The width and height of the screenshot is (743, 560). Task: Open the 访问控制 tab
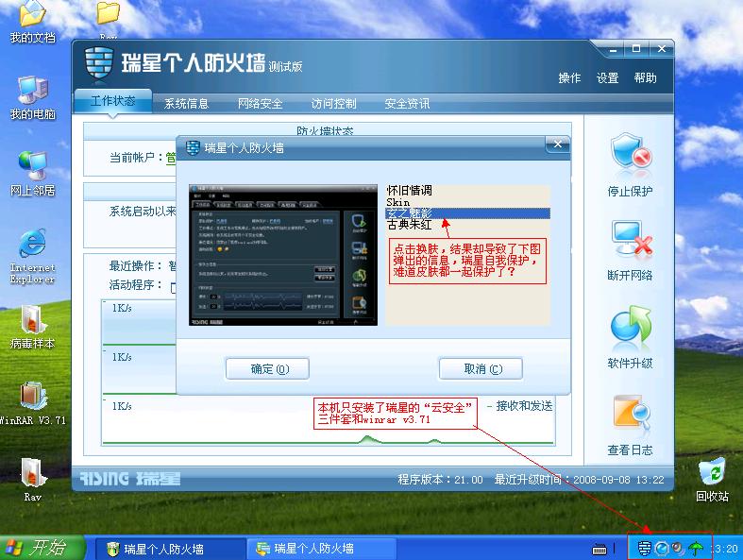pyautogui.click(x=333, y=103)
